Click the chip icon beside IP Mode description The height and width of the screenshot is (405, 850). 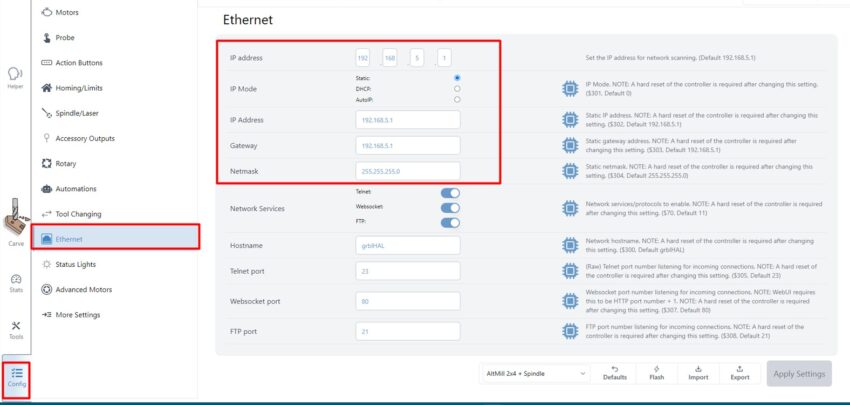569,89
